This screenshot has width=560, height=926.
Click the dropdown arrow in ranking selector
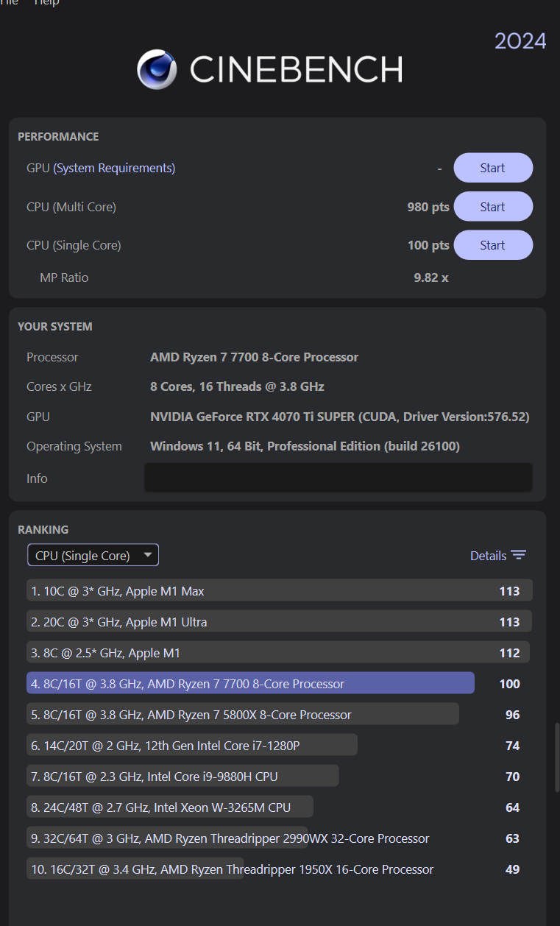pos(148,555)
